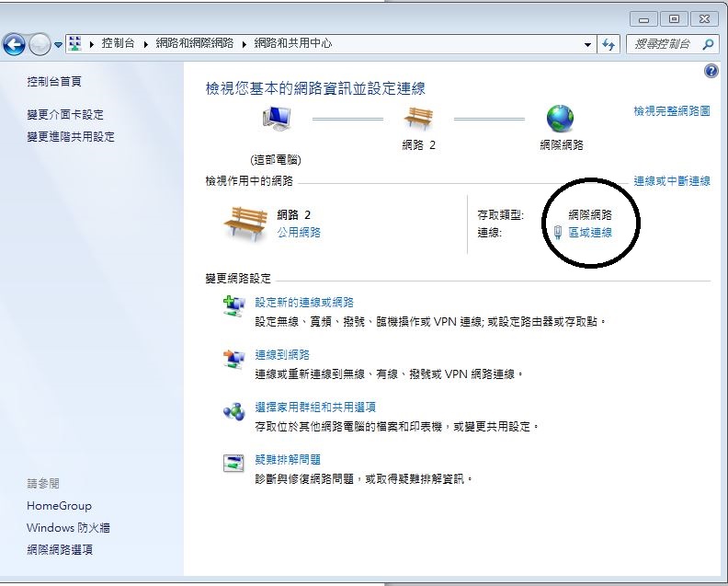728x586 pixels.
Task: Open the 公用網路 network type link
Action: click(x=299, y=233)
